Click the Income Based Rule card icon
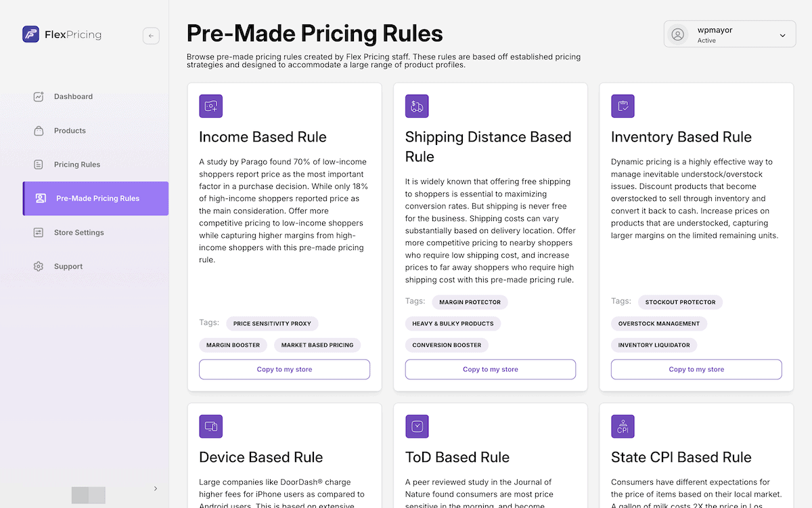Viewport: 812px width, 508px height. [210, 106]
